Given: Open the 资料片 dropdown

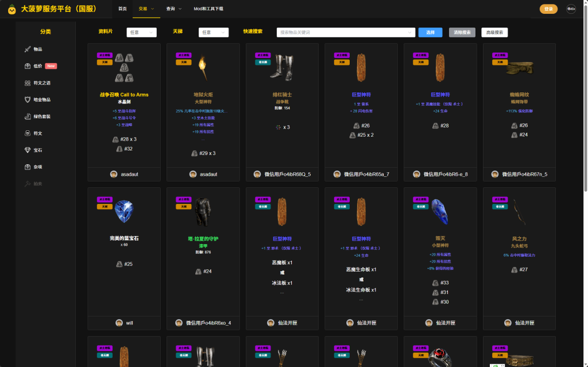Looking at the screenshot, I should coord(141,32).
